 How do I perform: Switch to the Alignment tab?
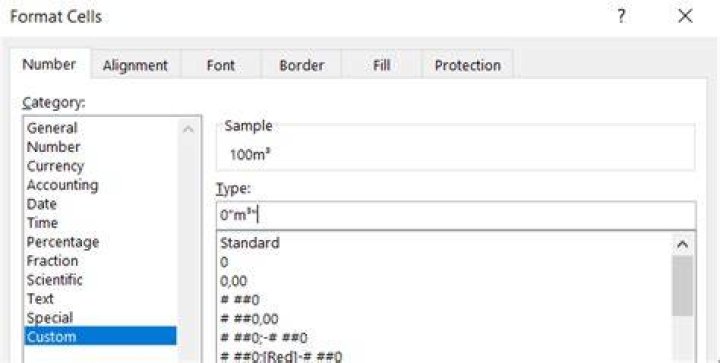[135, 65]
